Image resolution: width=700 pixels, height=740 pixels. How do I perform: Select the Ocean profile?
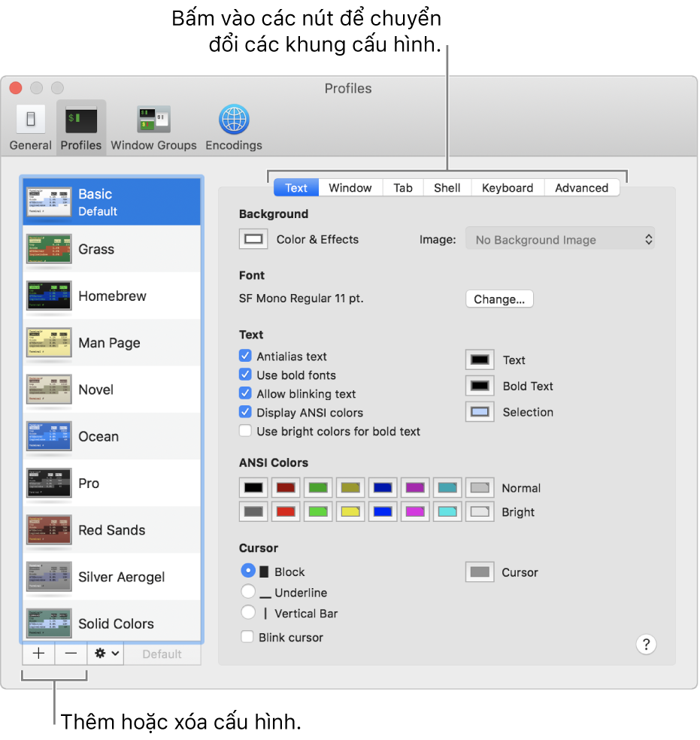pyautogui.click(x=112, y=436)
